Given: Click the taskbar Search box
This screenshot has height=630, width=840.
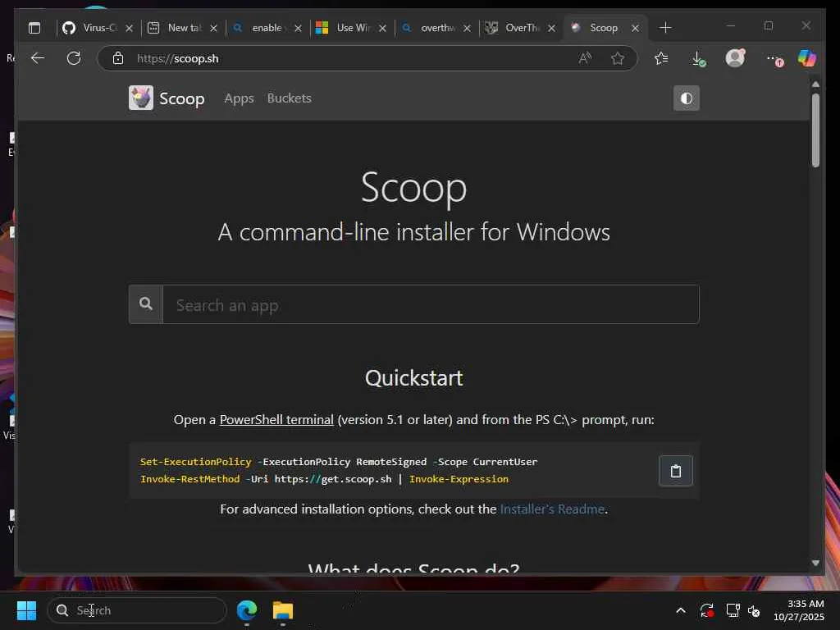Looking at the screenshot, I should [x=137, y=610].
